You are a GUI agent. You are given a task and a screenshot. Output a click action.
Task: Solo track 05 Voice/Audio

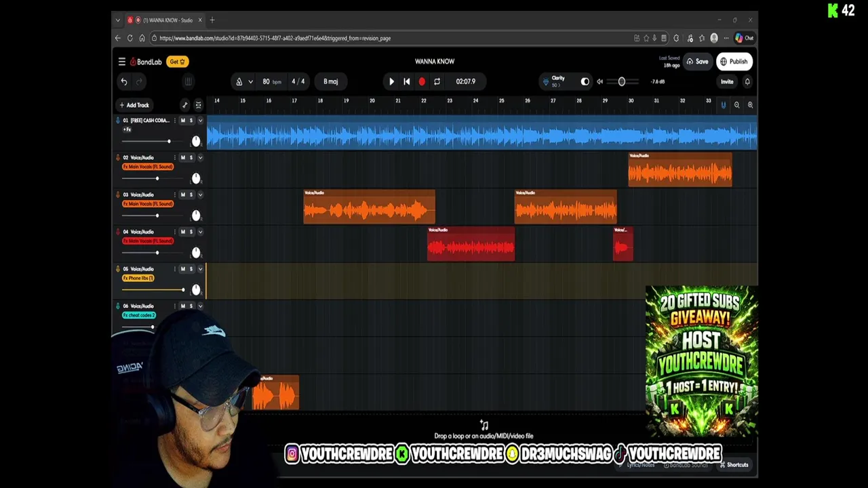[191, 269]
